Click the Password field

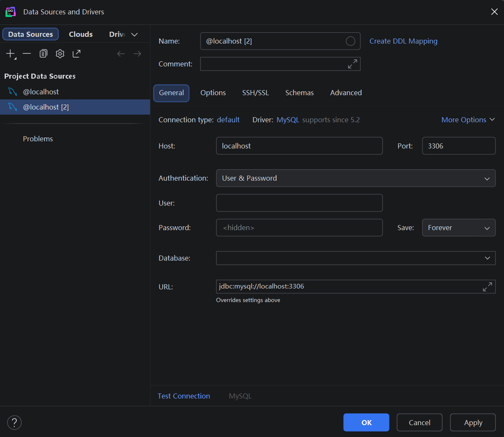coord(299,228)
